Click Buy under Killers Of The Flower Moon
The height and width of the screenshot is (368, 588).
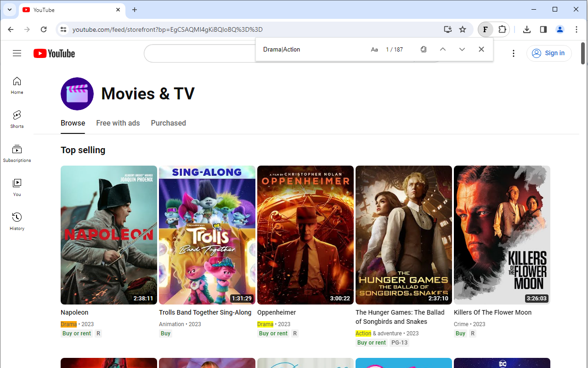pyautogui.click(x=461, y=333)
